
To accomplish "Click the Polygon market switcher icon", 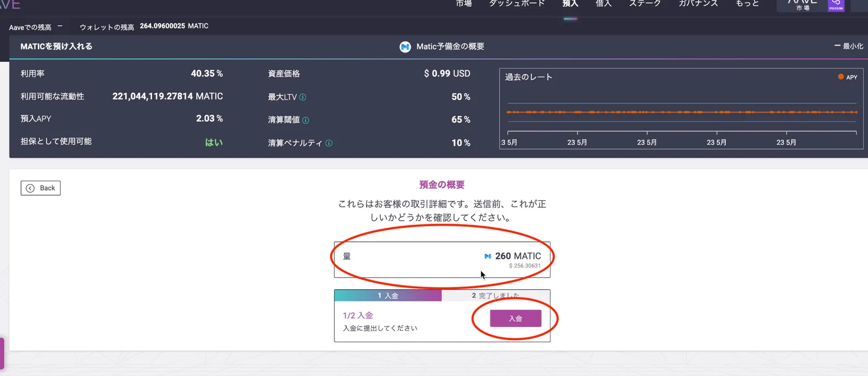I will pyautogui.click(x=836, y=5).
